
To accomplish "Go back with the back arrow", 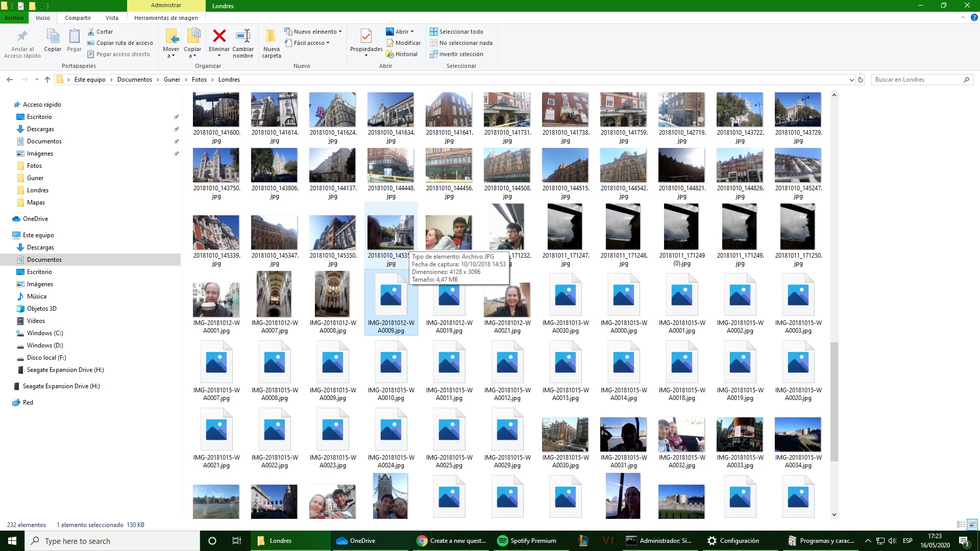I will point(10,80).
